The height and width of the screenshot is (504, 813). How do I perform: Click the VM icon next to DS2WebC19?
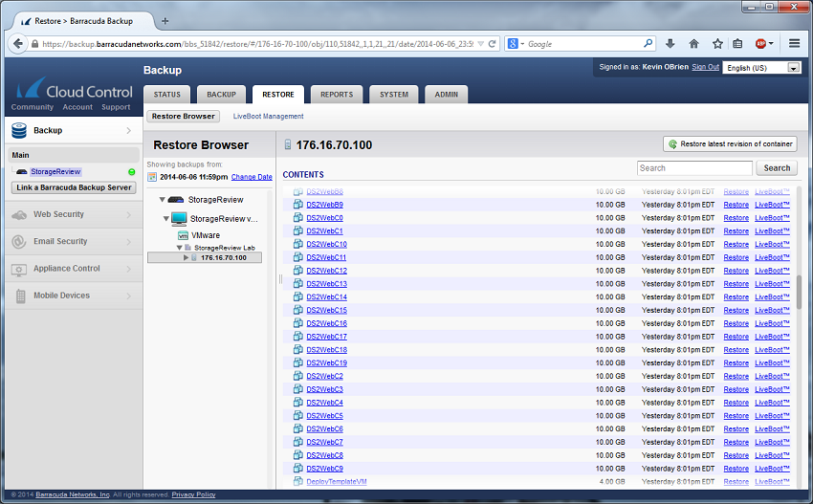[x=298, y=362]
